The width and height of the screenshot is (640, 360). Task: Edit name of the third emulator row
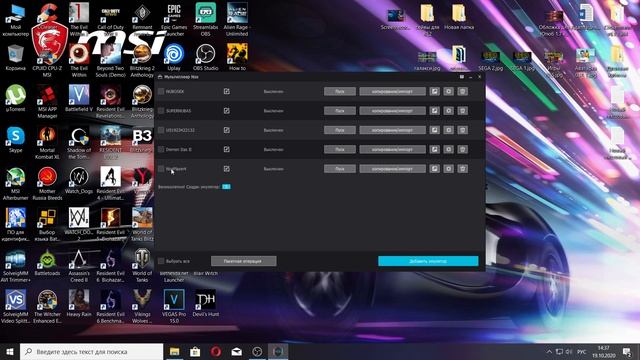click(x=227, y=130)
